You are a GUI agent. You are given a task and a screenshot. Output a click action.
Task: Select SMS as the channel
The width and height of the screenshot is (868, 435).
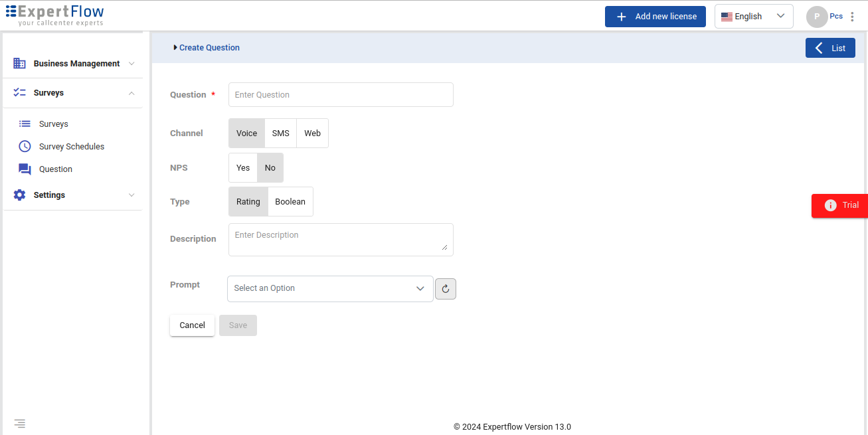[x=280, y=133]
